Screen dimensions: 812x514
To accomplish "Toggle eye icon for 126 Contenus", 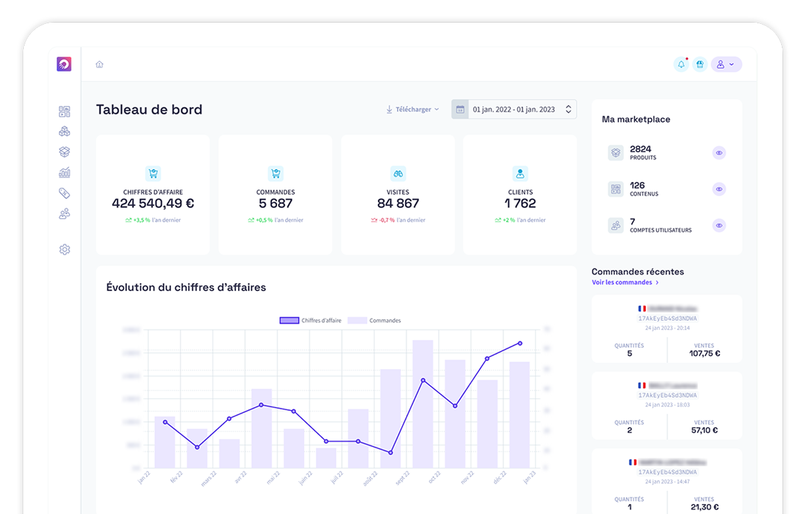I will 719,189.
